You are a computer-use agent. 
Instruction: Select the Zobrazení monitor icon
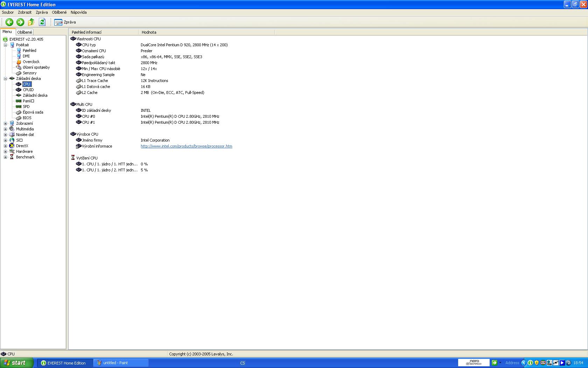[x=12, y=123]
